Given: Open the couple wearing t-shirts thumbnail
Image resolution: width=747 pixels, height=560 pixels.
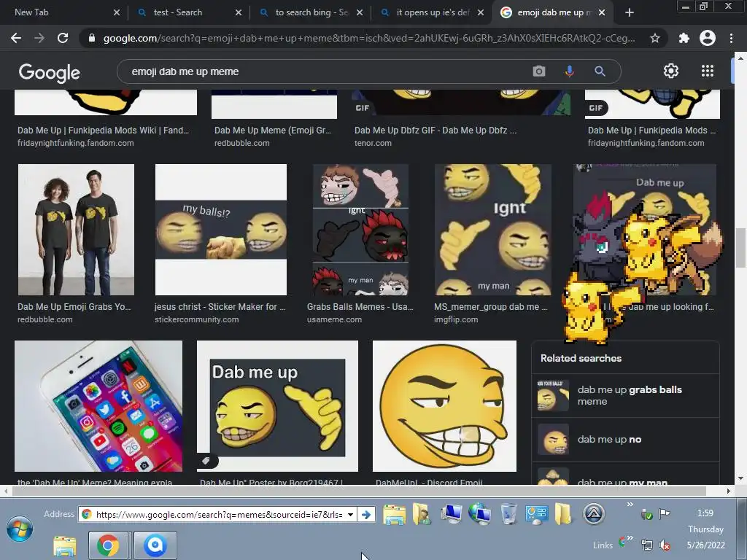Looking at the screenshot, I should click(x=76, y=230).
